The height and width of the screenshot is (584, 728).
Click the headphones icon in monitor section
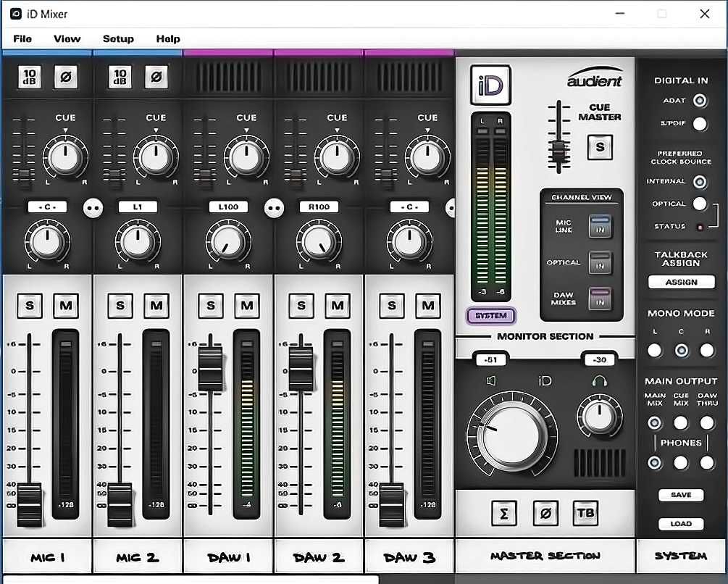pyautogui.click(x=599, y=381)
